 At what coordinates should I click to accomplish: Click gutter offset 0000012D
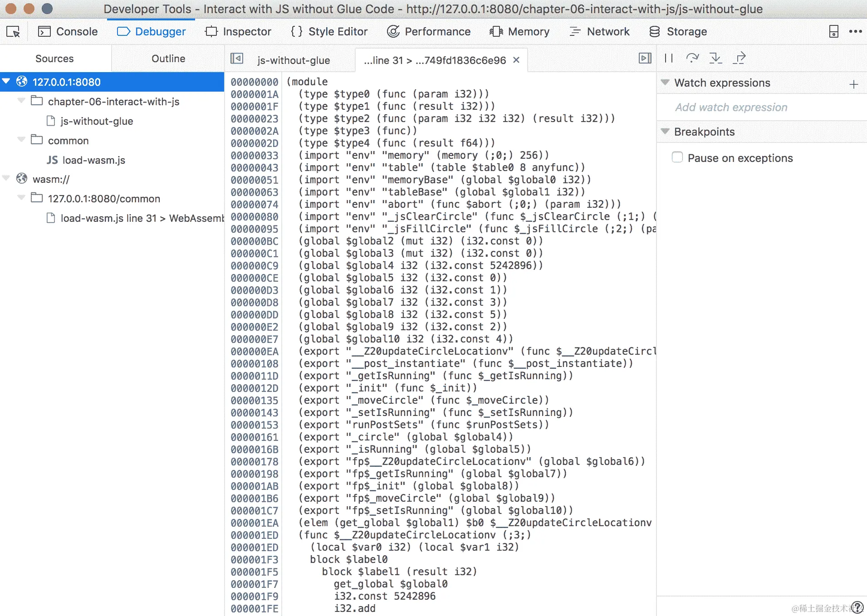[x=254, y=388]
